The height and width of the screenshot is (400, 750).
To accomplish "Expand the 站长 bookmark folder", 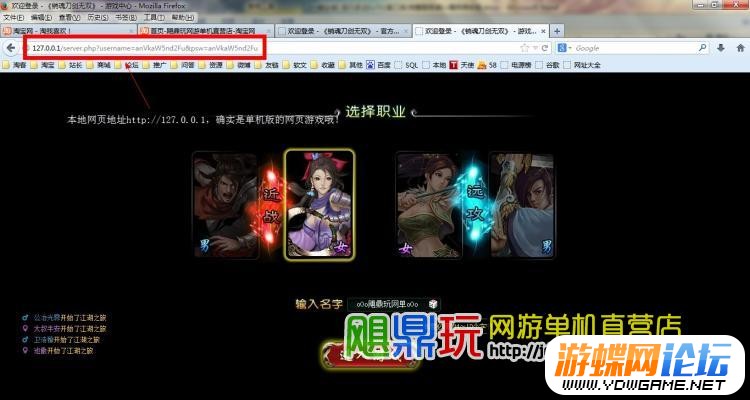I will click(70, 65).
